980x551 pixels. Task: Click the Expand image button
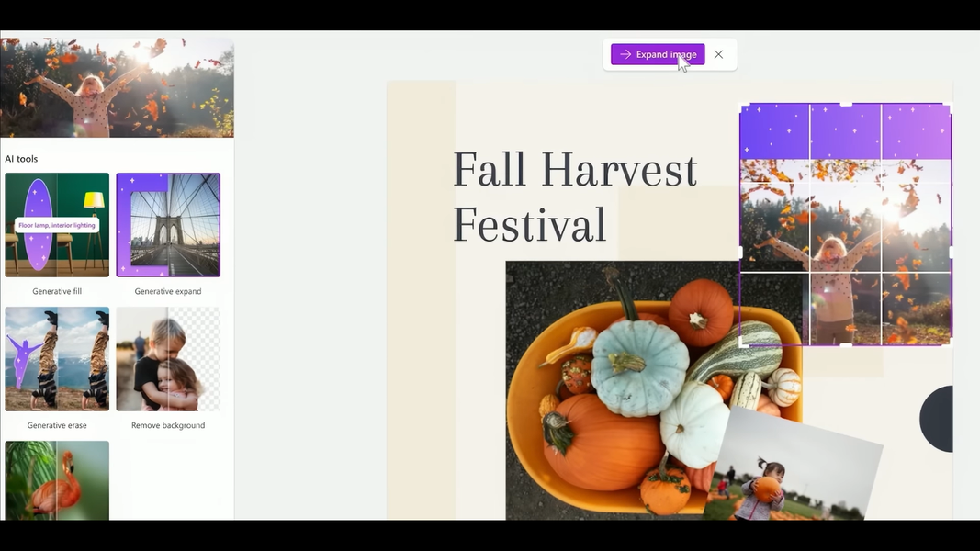[x=658, y=54]
